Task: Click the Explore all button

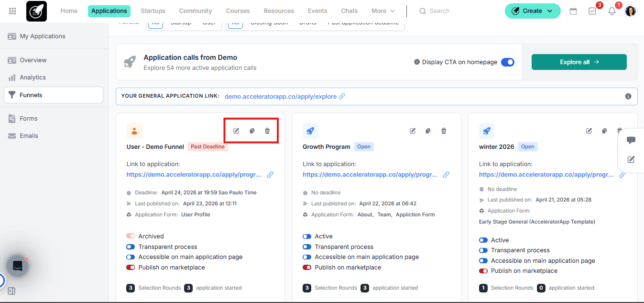Action: pyautogui.click(x=579, y=62)
